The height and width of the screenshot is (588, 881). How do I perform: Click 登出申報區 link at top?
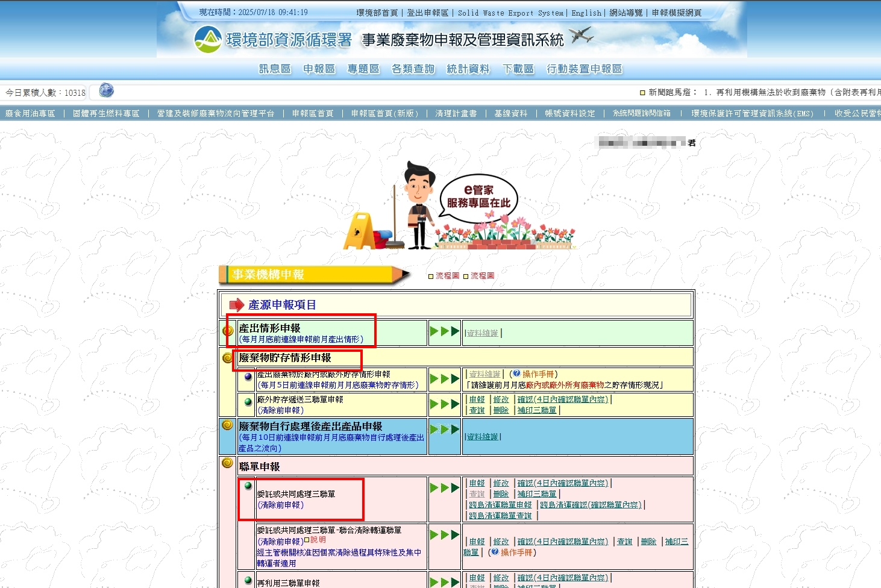click(427, 13)
